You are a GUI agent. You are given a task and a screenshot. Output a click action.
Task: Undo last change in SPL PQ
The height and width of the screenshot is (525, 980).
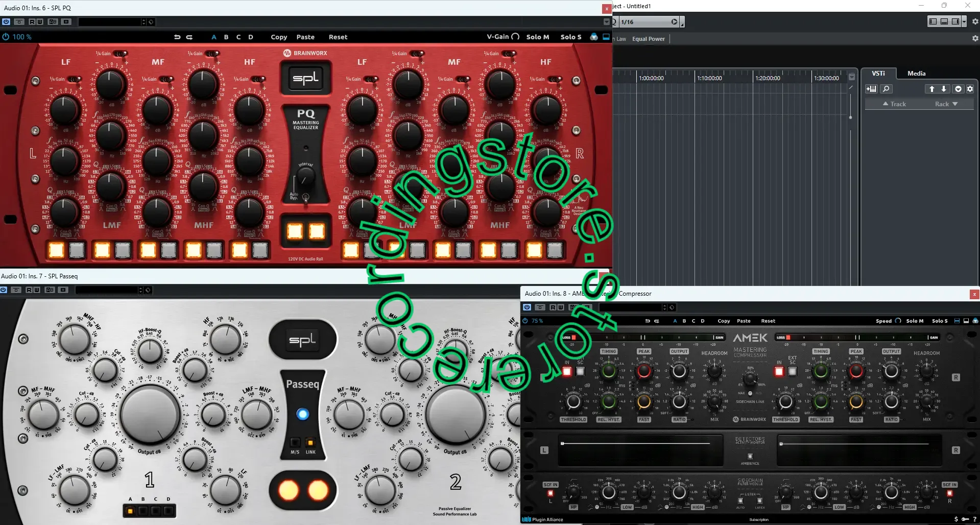177,37
